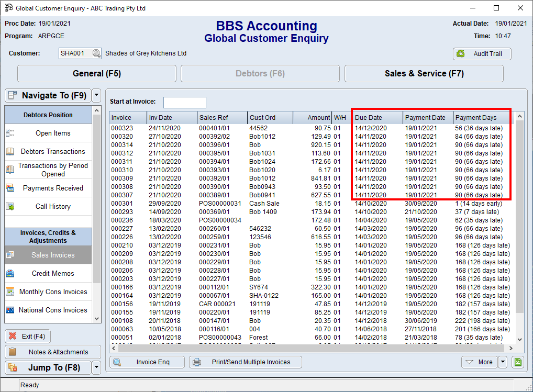The width and height of the screenshot is (533, 392).
Task: Click the customer code search magnifier
Action: [96, 53]
